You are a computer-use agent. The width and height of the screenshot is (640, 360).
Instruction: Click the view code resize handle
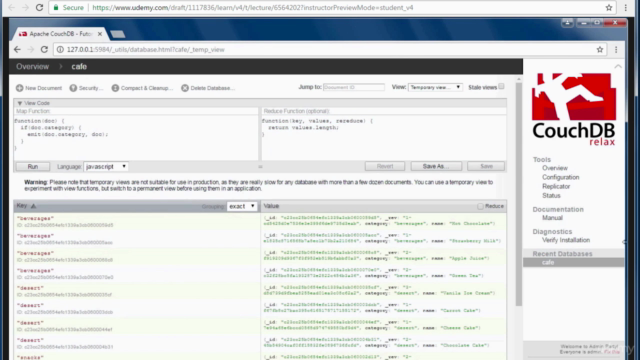260,167
